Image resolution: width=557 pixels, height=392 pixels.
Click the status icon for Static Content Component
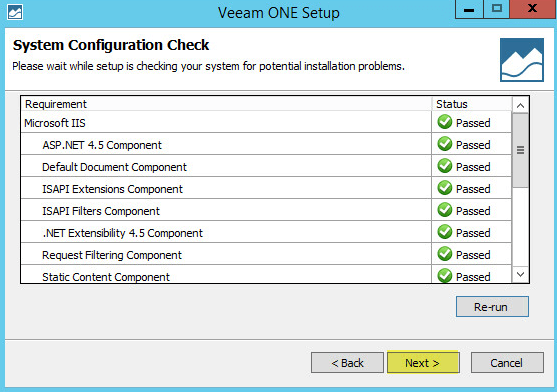click(x=445, y=276)
